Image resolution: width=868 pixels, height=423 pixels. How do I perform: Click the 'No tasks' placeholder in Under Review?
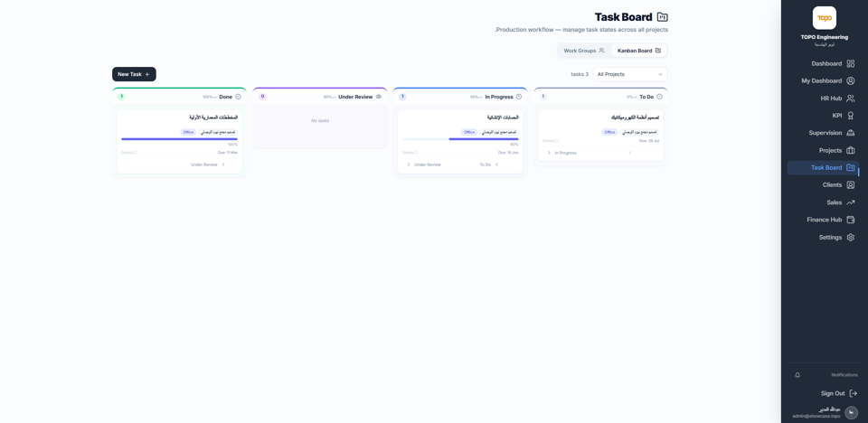[x=319, y=121]
